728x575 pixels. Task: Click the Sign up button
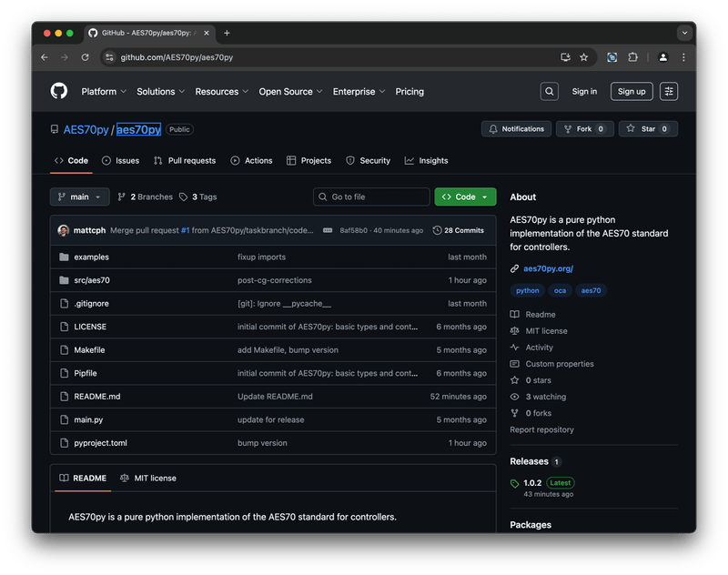(632, 91)
